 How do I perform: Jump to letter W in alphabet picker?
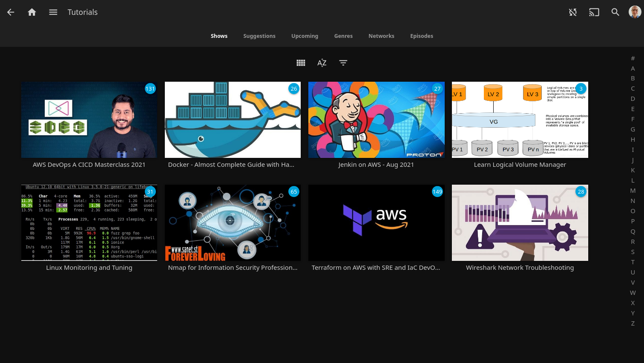point(633,293)
